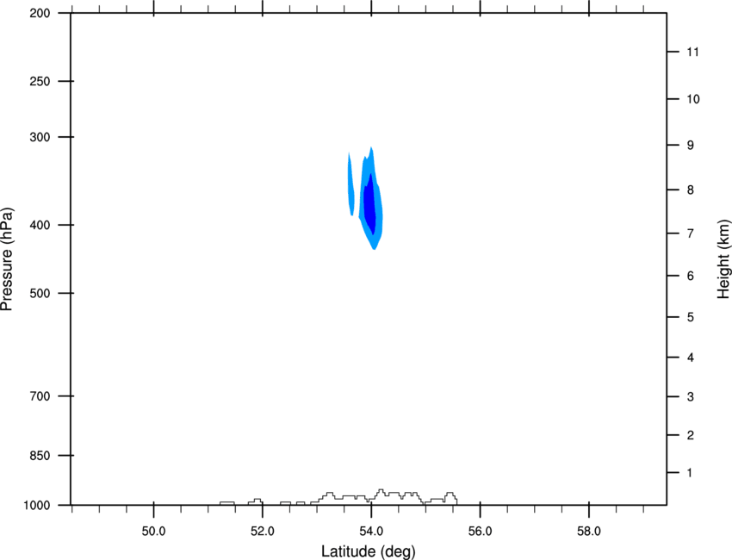
Task: Click the small detached light-blue contour sliver
Action: point(350,184)
